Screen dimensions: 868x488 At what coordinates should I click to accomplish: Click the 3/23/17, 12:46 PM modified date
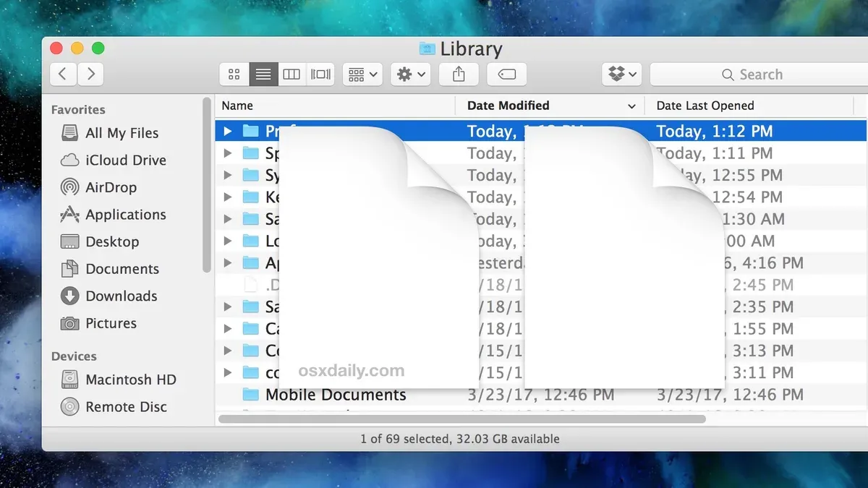click(x=540, y=395)
